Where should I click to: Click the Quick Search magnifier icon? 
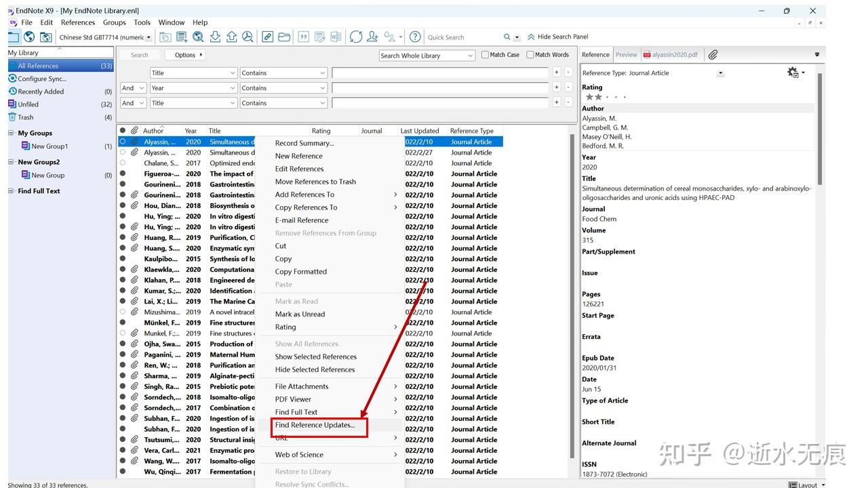(x=507, y=37)
